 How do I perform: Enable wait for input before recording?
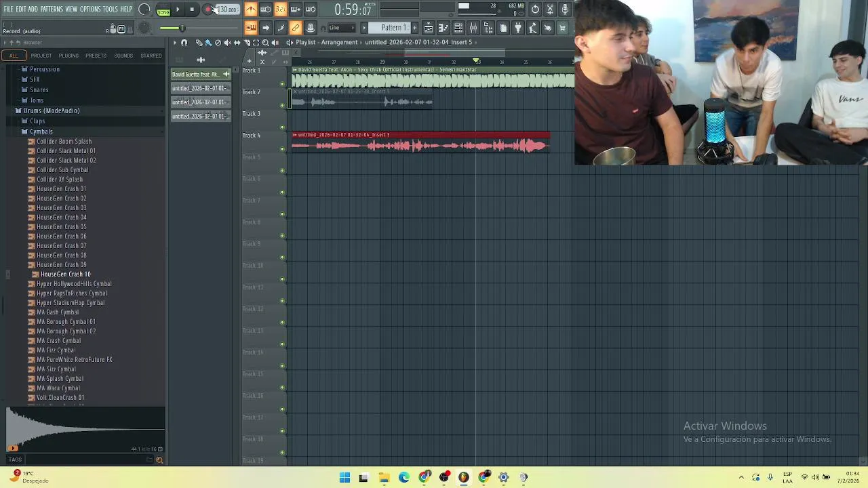coord(266,9)
